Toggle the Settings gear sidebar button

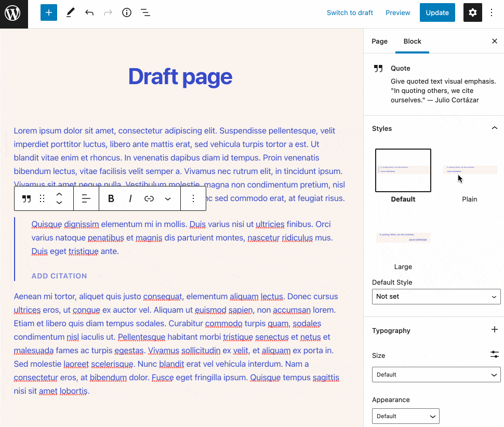472,13
